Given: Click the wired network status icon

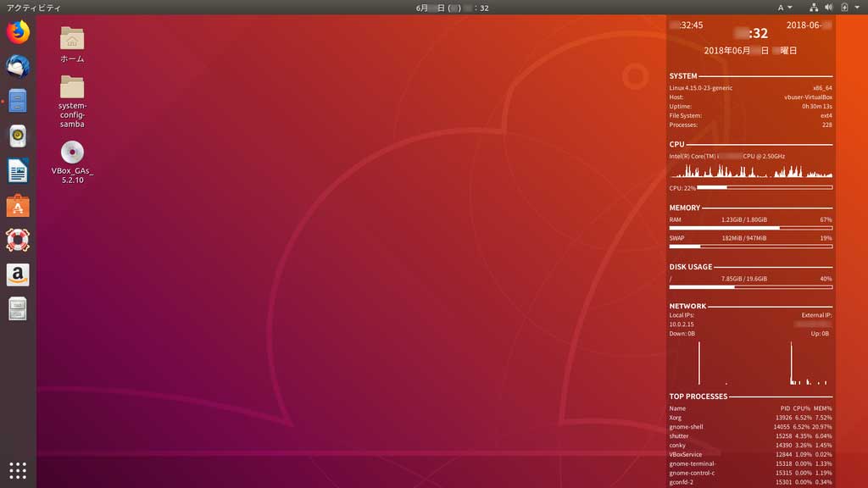Looking at the screenshot, I should (814, 8).
